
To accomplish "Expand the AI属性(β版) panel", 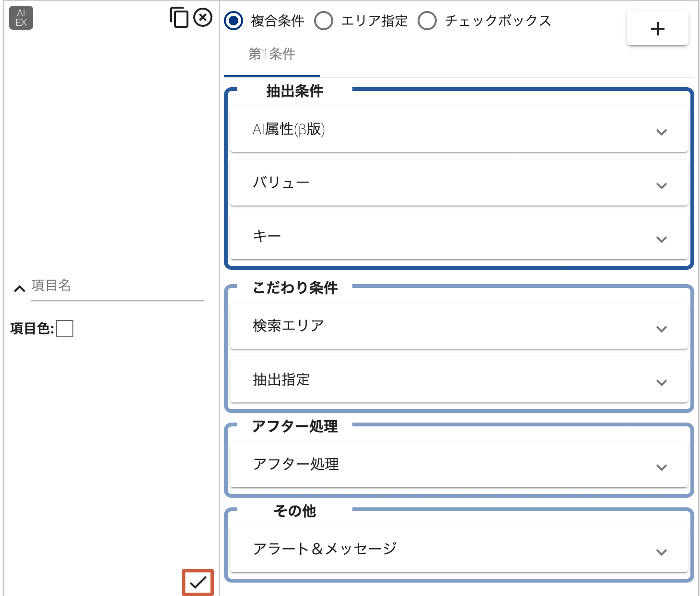I will pyautogui.click(x=459, y=129).
